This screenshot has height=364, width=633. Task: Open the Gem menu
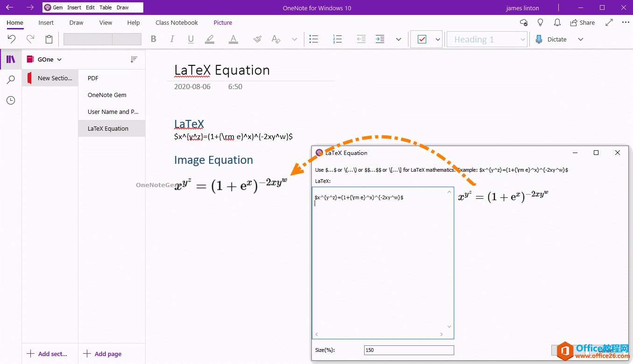click(x=54, y=7)
